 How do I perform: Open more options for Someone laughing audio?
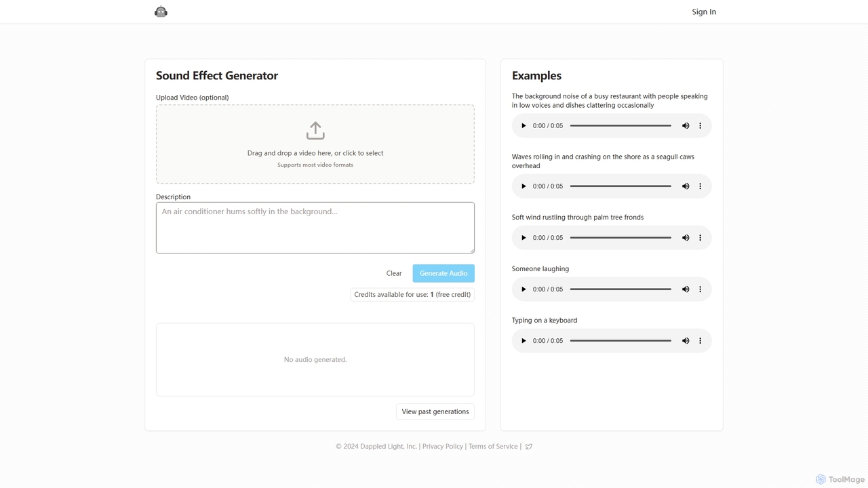[701, 289]
